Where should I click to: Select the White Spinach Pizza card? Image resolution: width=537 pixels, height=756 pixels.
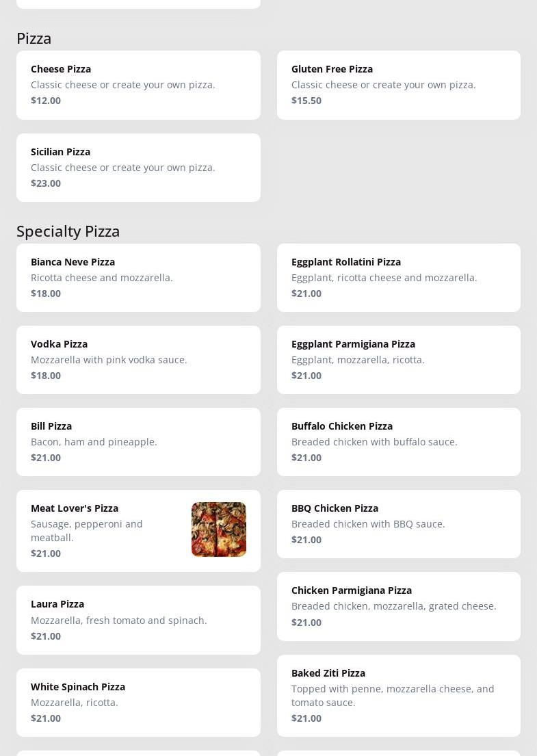point(138,703)
